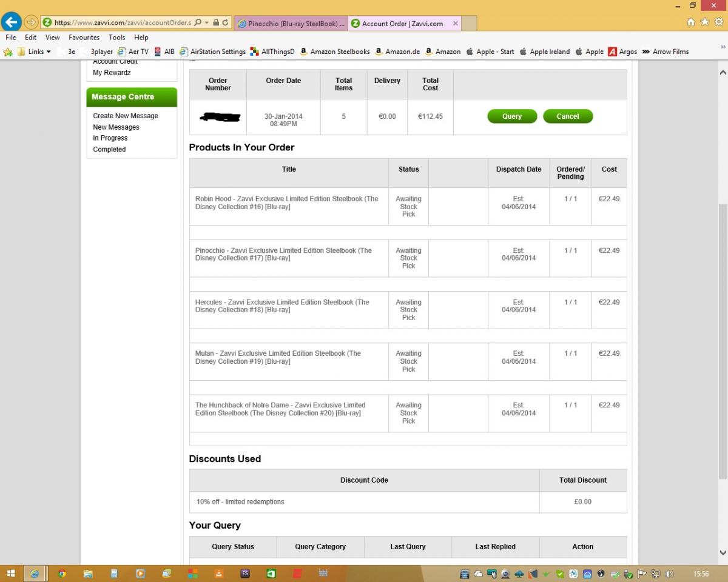Open In Progress messages link
Viewport: 728px width, 582px height.
(x=110, y=138)
